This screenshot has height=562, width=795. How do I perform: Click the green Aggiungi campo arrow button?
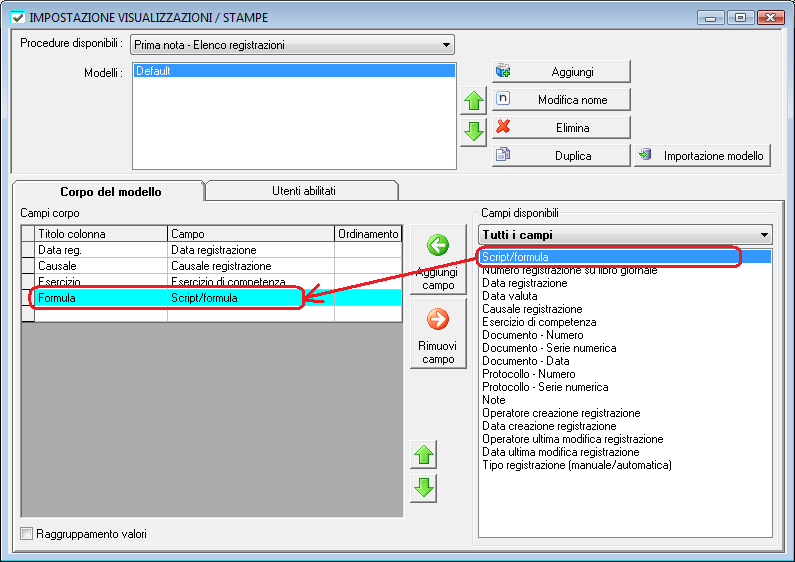pos(438,259)
